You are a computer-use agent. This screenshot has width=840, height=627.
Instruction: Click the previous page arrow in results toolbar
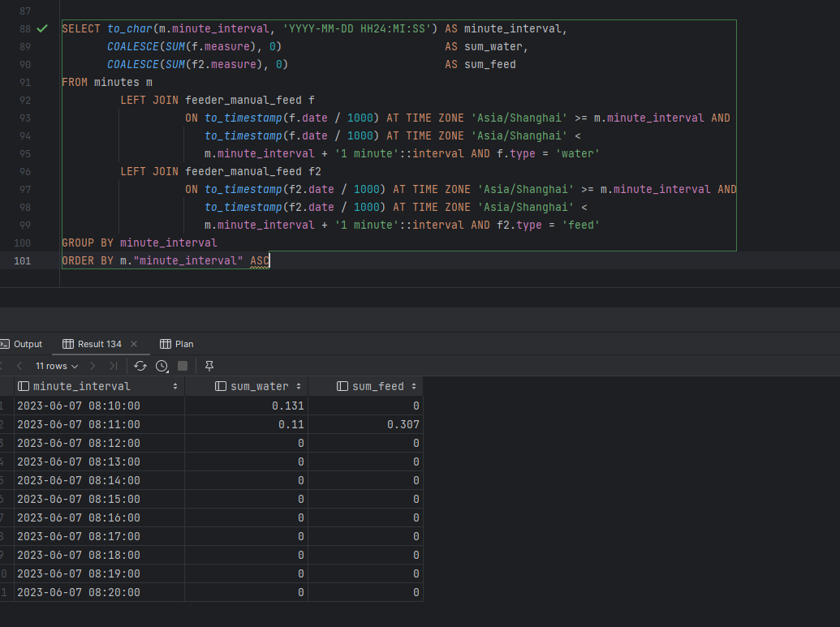point(18,366)
